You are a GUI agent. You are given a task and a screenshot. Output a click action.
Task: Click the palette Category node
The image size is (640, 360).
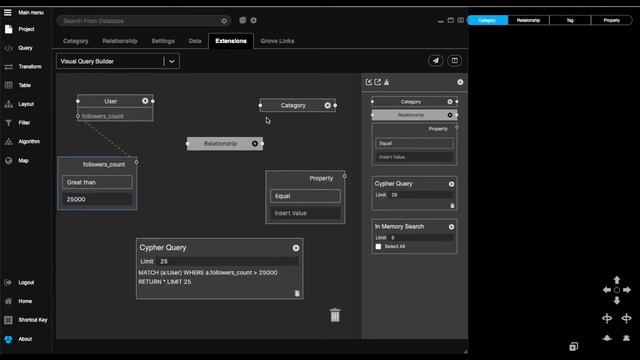(x=414, y=102)
